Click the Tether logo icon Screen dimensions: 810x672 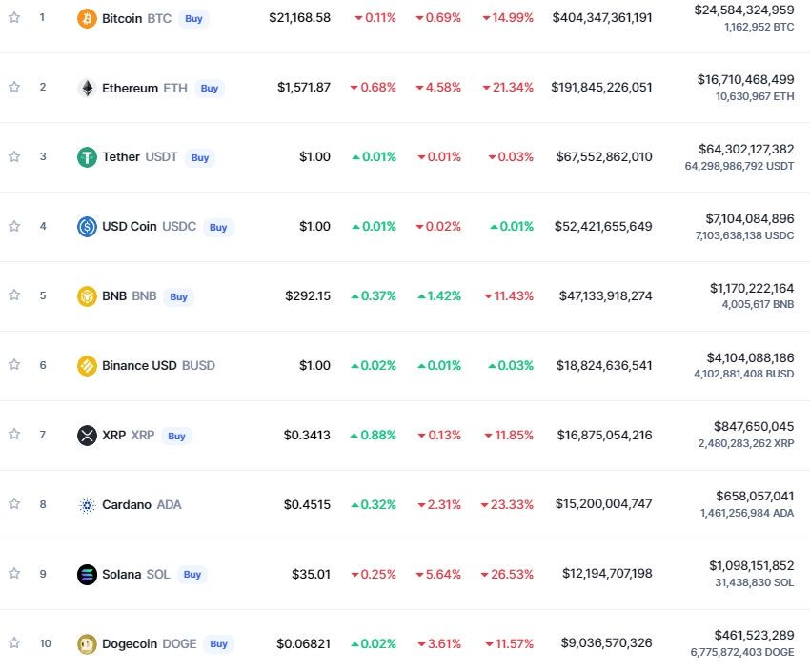coord(87,157)
